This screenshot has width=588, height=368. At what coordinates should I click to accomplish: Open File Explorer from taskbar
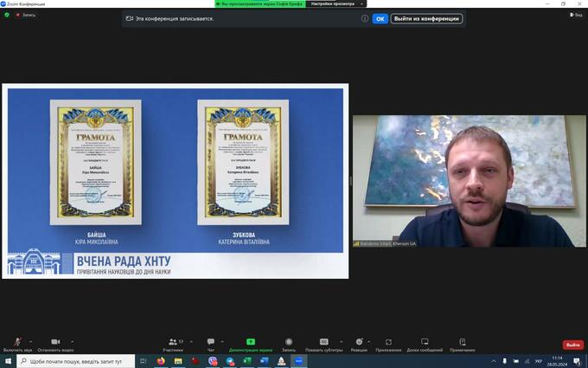click(178, 361)
